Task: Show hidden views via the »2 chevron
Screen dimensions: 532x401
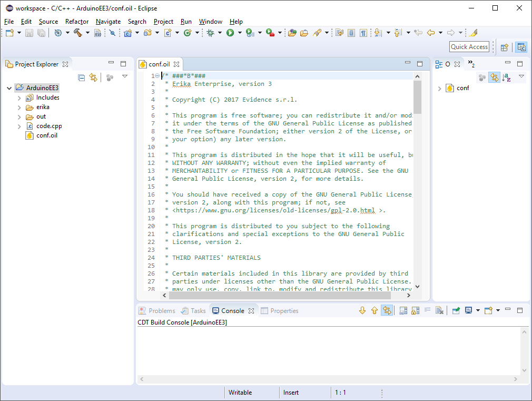Action: click(x=471, y=63)
